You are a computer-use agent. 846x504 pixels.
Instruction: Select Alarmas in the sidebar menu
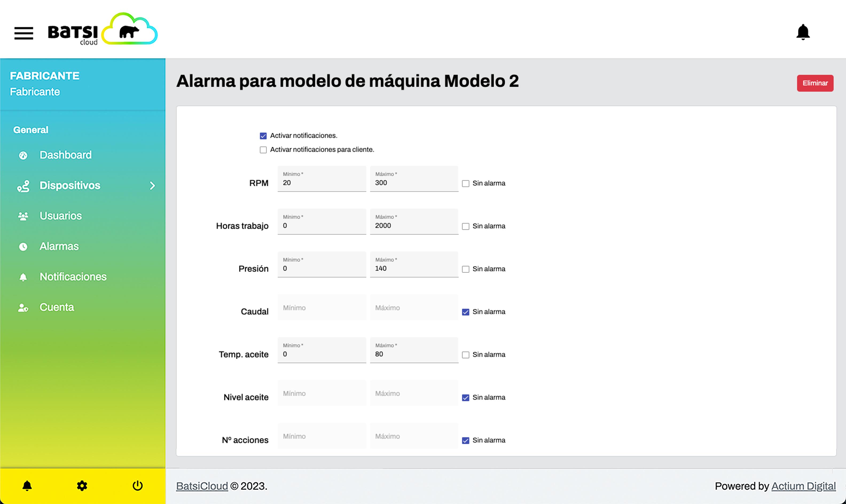59,246
